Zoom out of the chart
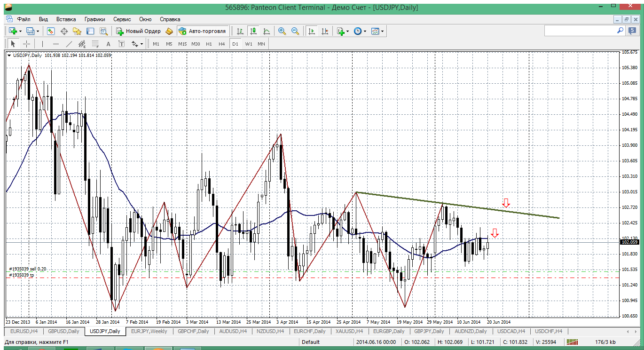644x350 pixels. (295, 31)
